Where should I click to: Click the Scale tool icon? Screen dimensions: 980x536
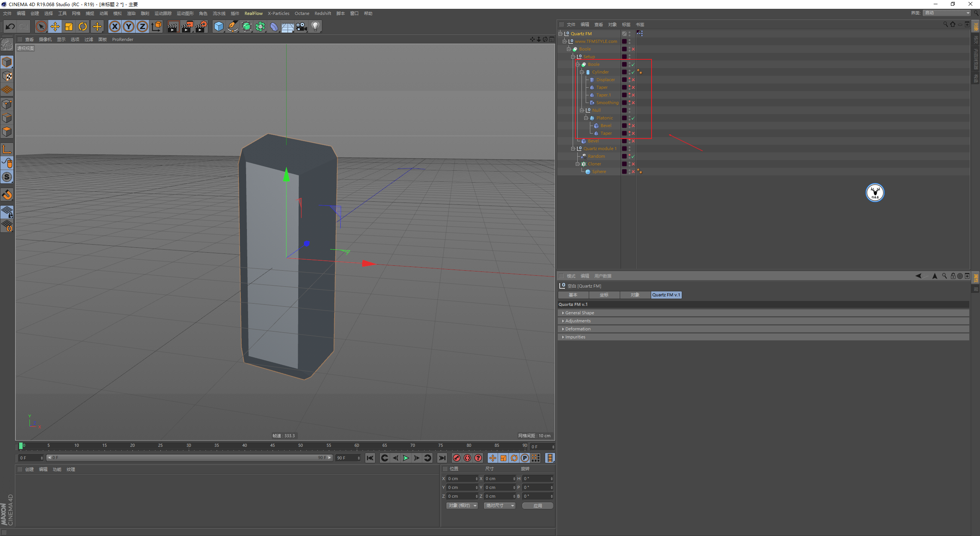pyautogui.click(x=69, y=26)
